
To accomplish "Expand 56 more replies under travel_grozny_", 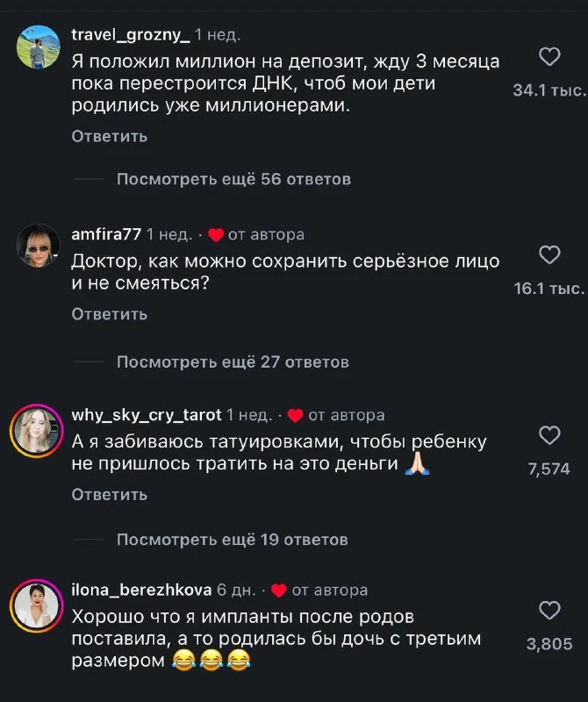I will 233,179.
